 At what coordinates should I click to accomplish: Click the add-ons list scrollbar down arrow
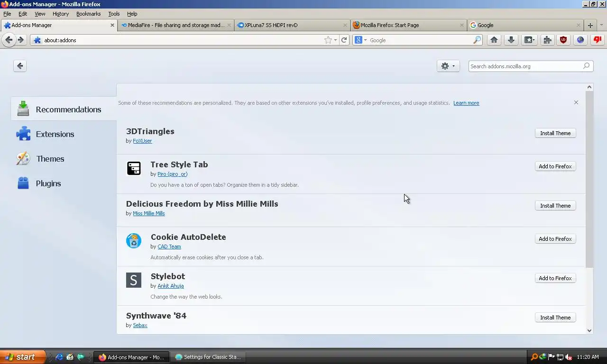coord(589,330)
